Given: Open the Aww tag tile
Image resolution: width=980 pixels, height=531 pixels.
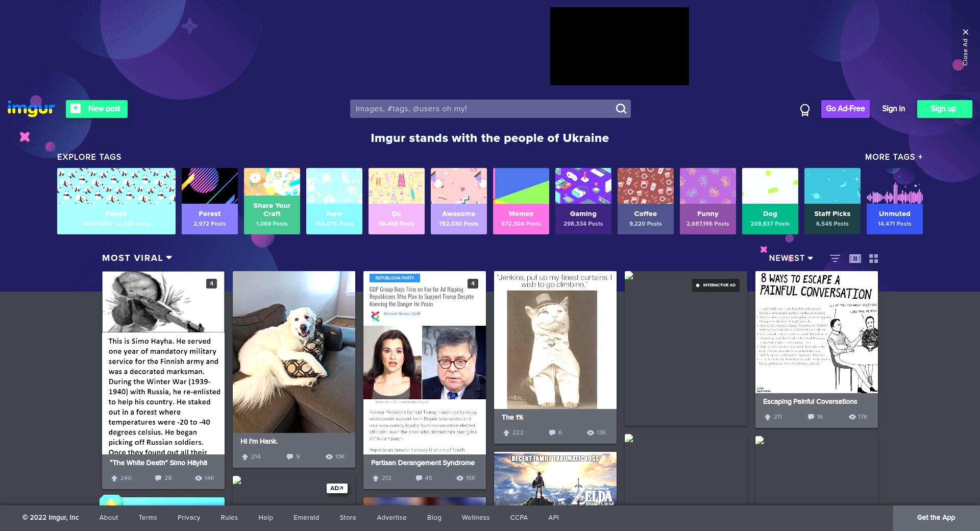Looking at the screenshot, I should pyautogui.click(x=334, y=201).
